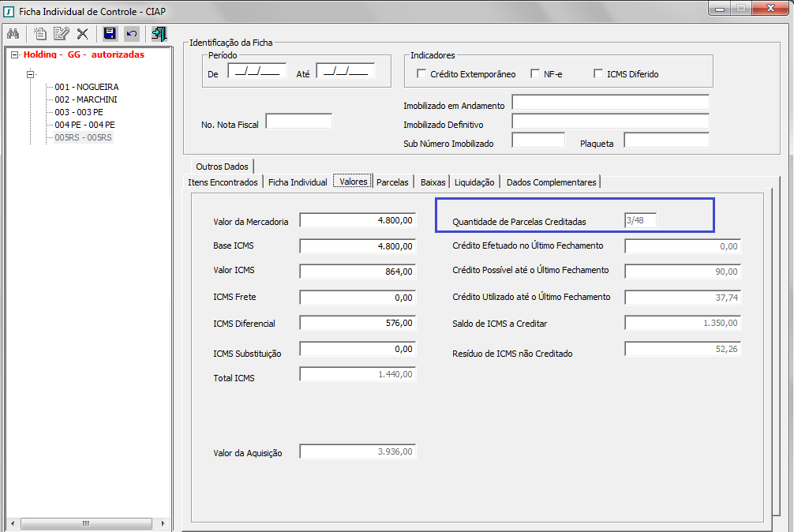Toggle the NF-e checkbox
This screenshot has height=532, width=794.
(536, 74)
